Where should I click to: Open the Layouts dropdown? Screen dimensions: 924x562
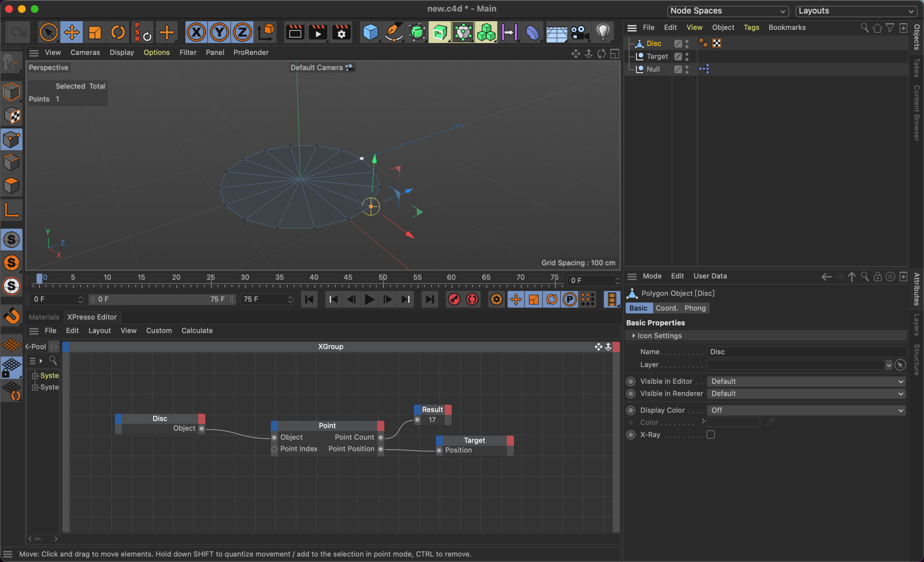pos(856,11)
